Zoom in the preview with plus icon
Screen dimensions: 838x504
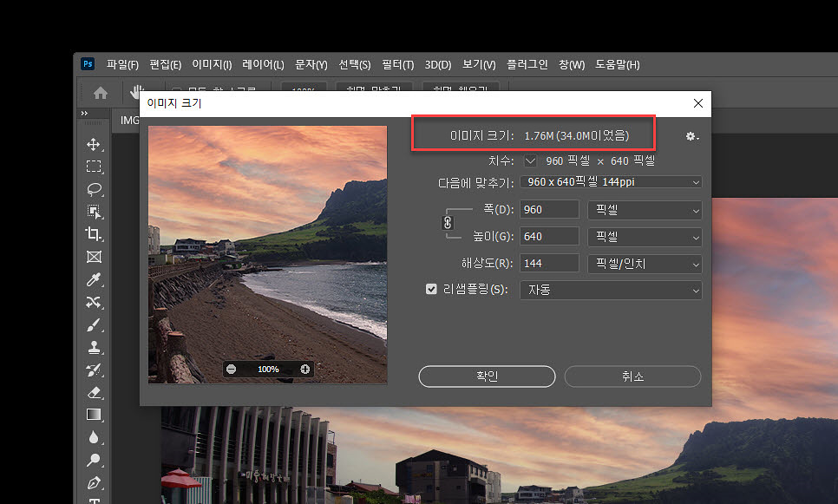[305, 370]
